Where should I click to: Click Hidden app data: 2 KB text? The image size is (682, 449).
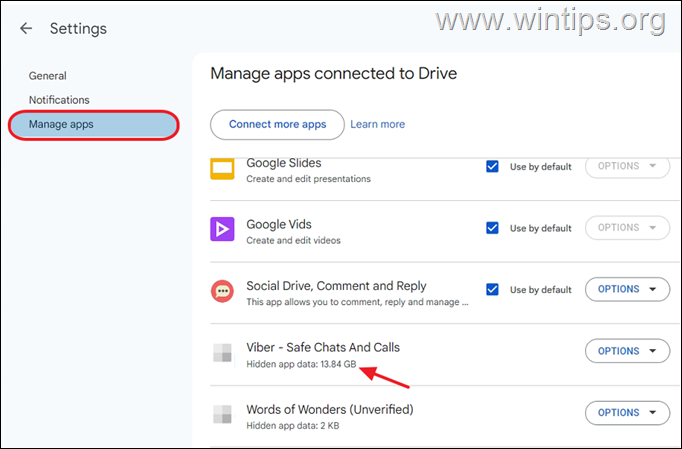click(293, 426)
